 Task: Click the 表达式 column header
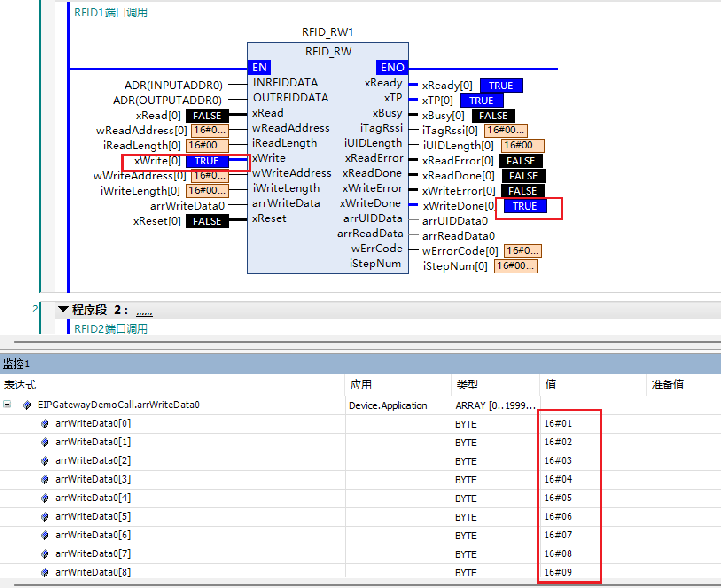coord(19,385)
